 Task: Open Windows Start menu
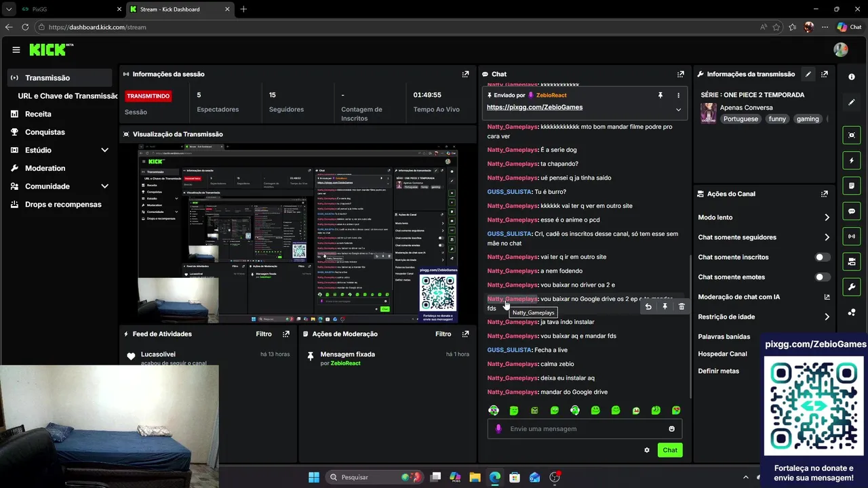click(314, 477)
